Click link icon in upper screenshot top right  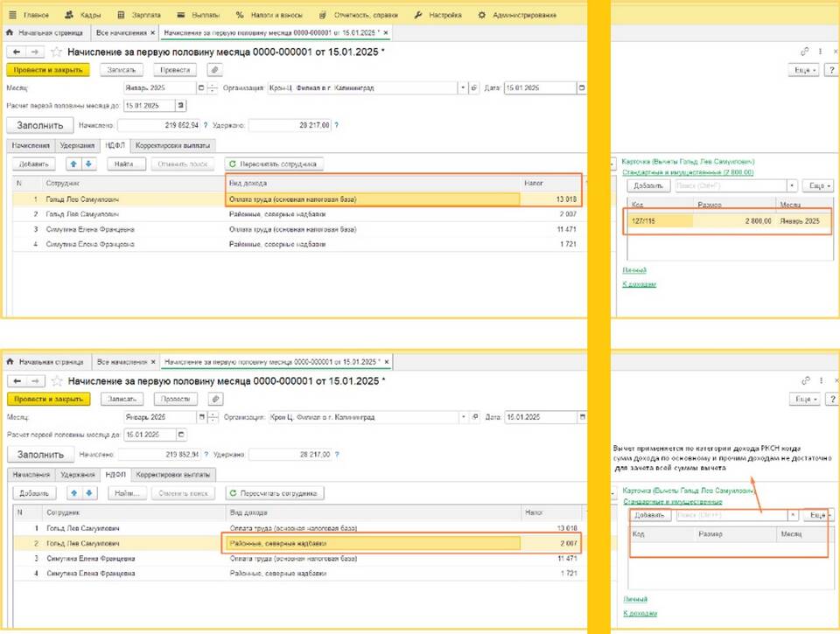click(x=805, y=52)
